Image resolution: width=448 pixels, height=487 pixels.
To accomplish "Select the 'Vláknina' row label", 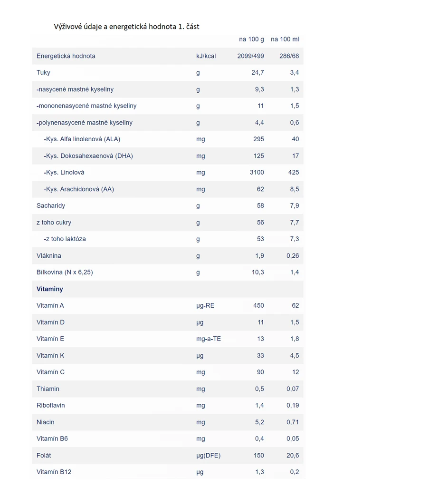I will [49, 256].
